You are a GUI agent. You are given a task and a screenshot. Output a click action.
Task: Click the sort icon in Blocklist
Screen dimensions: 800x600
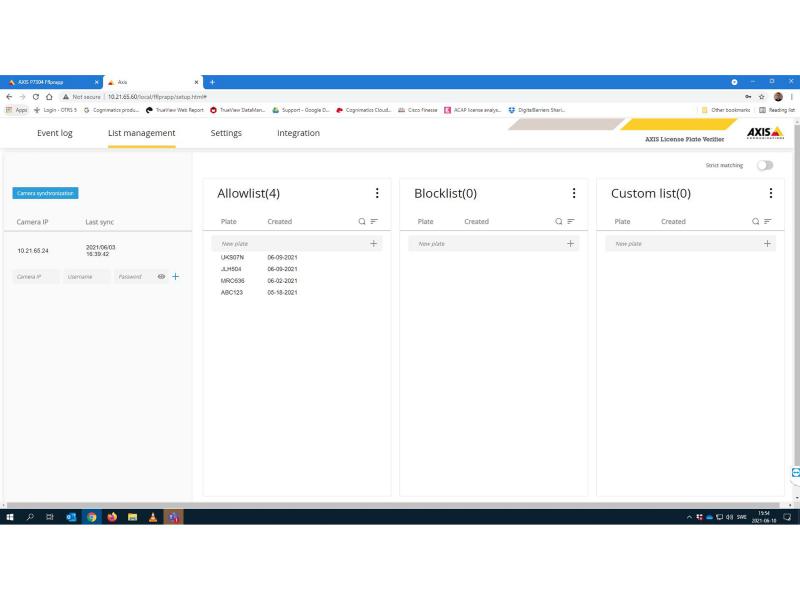tap(571, 222)
